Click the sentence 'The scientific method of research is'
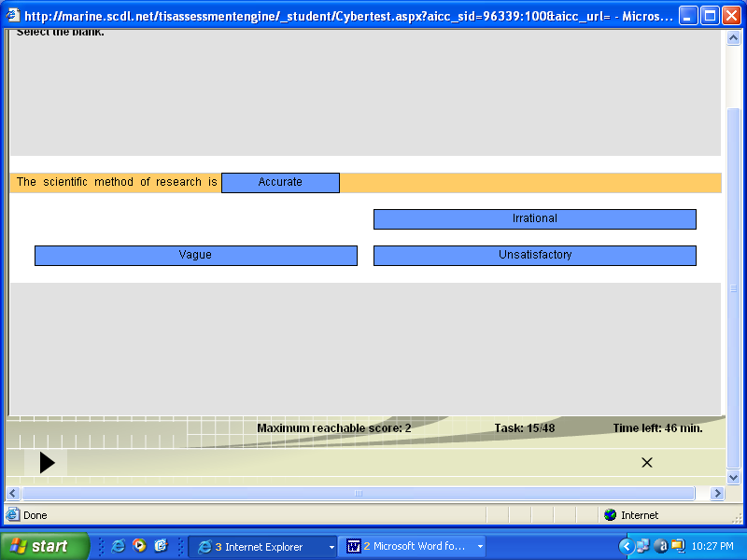The width and height of the screenshot is (747, 560). click(x=117, y=182)
